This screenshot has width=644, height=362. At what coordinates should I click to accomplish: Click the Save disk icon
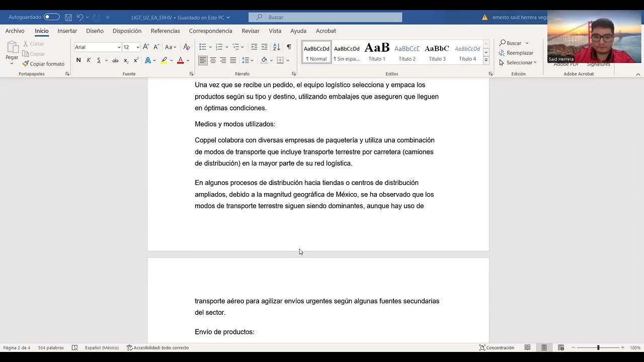(68, 17)
